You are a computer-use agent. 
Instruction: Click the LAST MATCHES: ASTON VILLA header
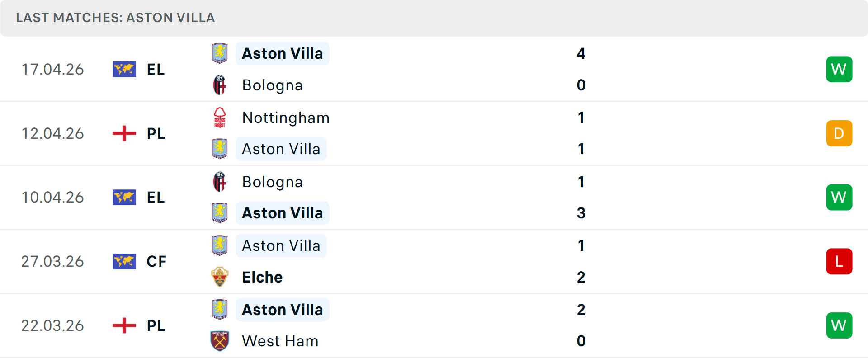[x=115, y=18]
